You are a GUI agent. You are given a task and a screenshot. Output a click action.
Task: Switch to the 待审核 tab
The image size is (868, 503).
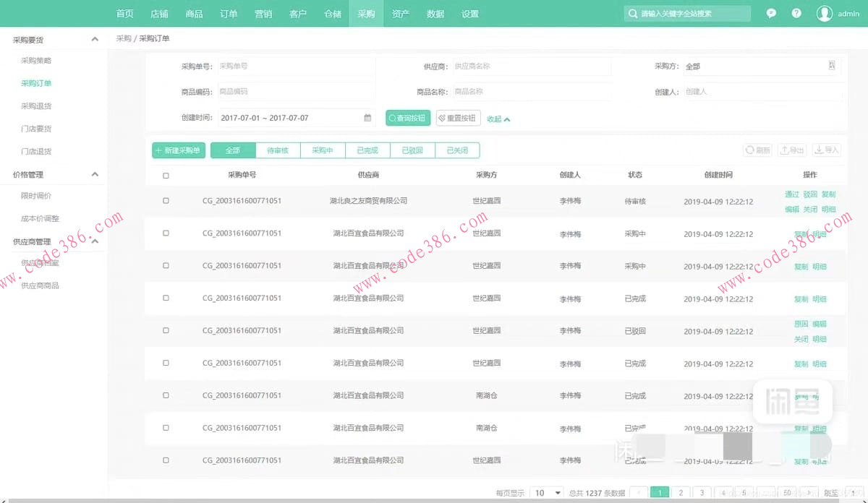click(x=278, y=150)
